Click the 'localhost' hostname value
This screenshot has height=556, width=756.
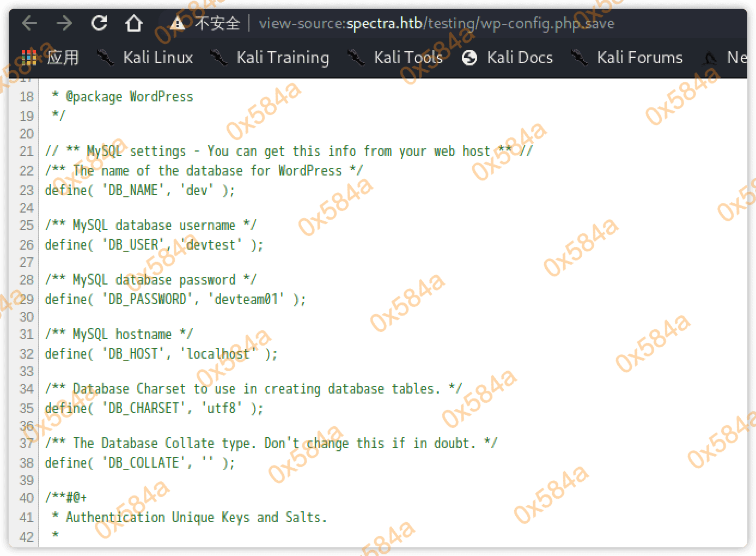click(x=218, y=354)
